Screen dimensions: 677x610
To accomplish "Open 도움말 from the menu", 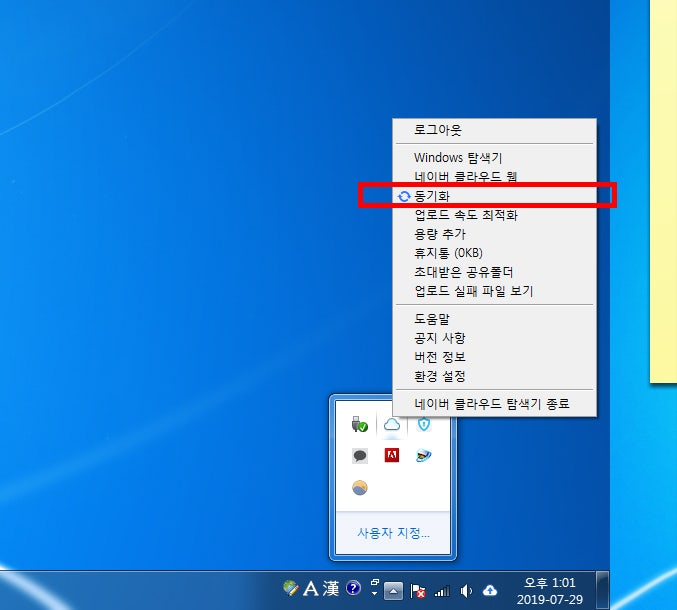I will click(494, 319).
